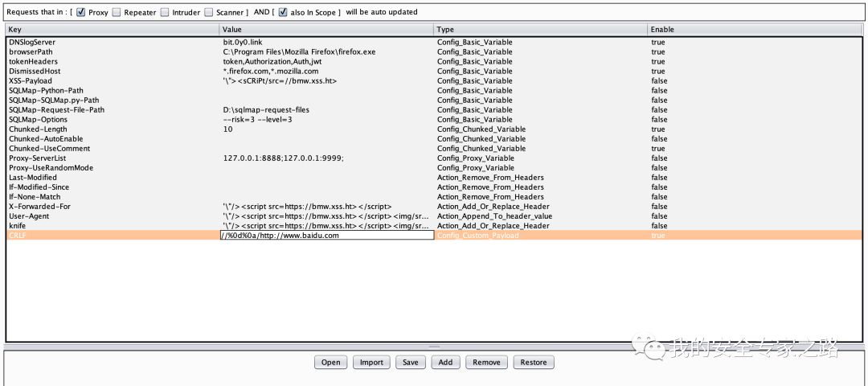Select the If-Modified-Since key cell
The image size is (868, 386).
tap(113, 187)
